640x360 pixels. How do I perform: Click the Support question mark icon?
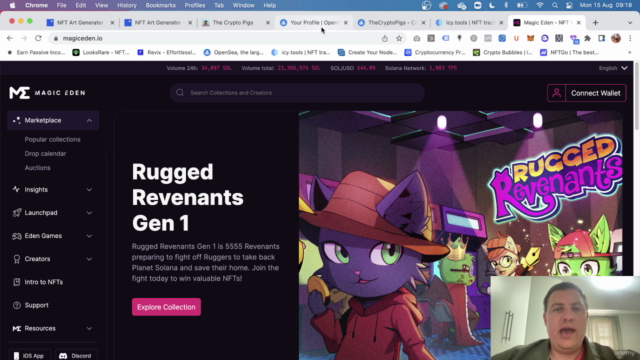tap(17, 305)
